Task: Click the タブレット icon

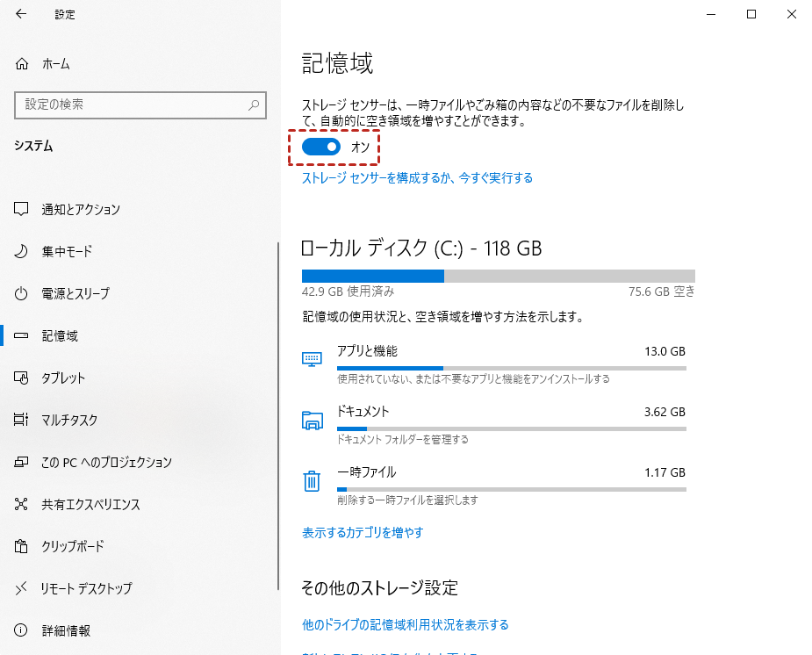Action: (x=21, y=378)
